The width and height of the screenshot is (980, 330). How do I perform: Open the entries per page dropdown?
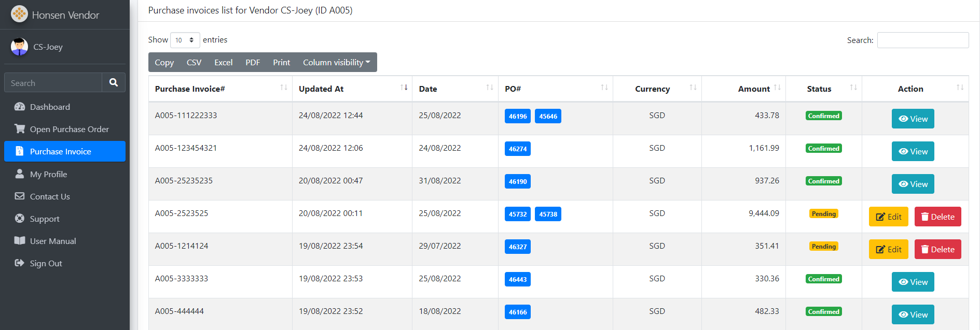pyautogui.click(x=185, y=40)
